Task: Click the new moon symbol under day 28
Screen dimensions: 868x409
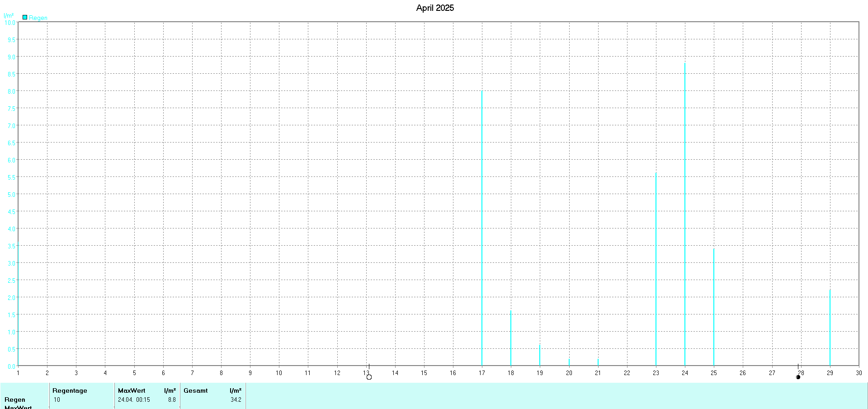Action: coord(798,377)
